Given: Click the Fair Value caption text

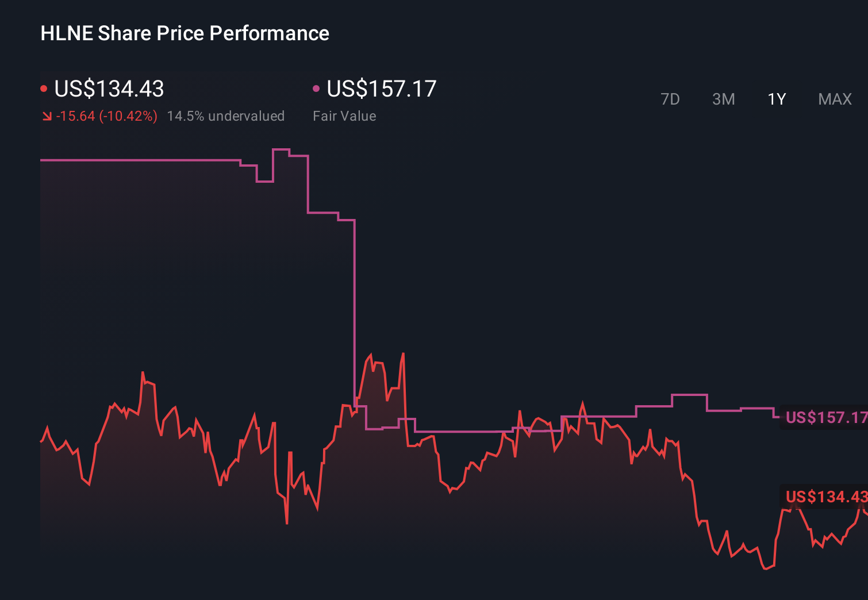Looking at the screenshot, I should [x=344, y=116].
